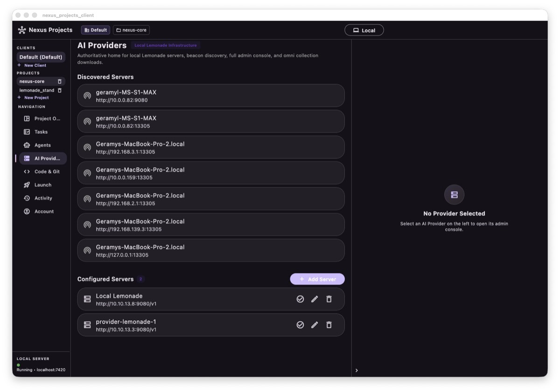Open the Project Overview page
Viewport: 560px width, 392px height.
[43, 119]
